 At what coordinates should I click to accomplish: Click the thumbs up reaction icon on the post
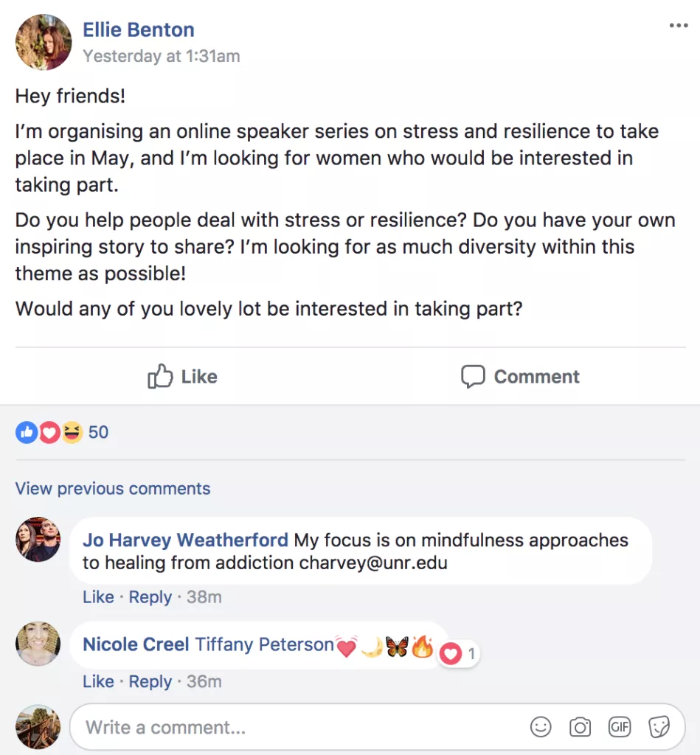(27, 432)
